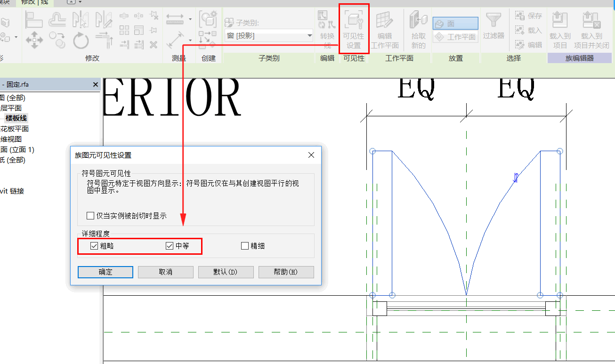This screenshot has width=615, height=364.
Task: Close the project browser panel
Action: point(96,85)
